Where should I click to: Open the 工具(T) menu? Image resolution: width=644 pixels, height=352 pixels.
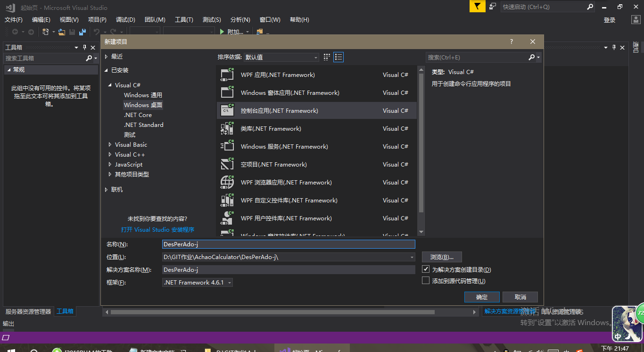[184, 19]
